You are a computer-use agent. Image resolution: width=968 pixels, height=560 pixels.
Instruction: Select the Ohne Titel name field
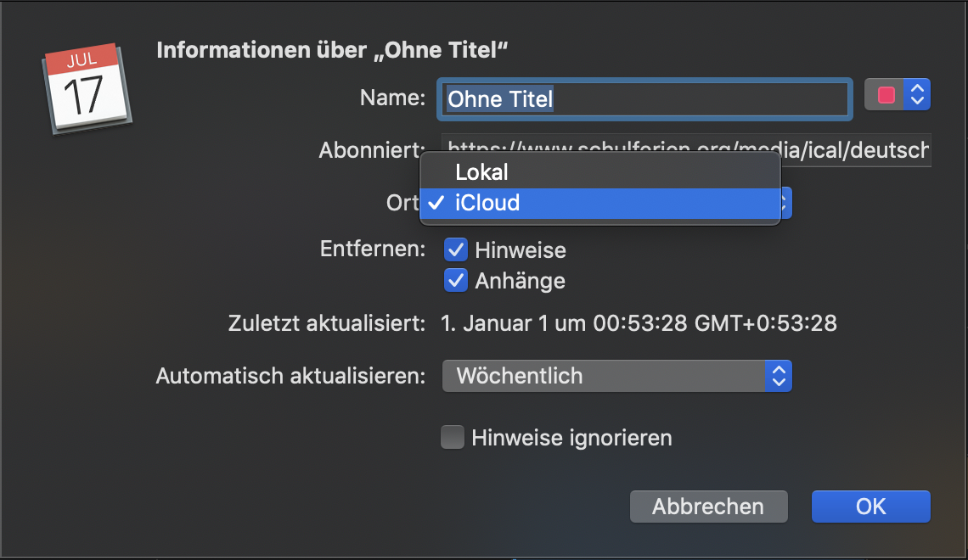click(645, 99)
